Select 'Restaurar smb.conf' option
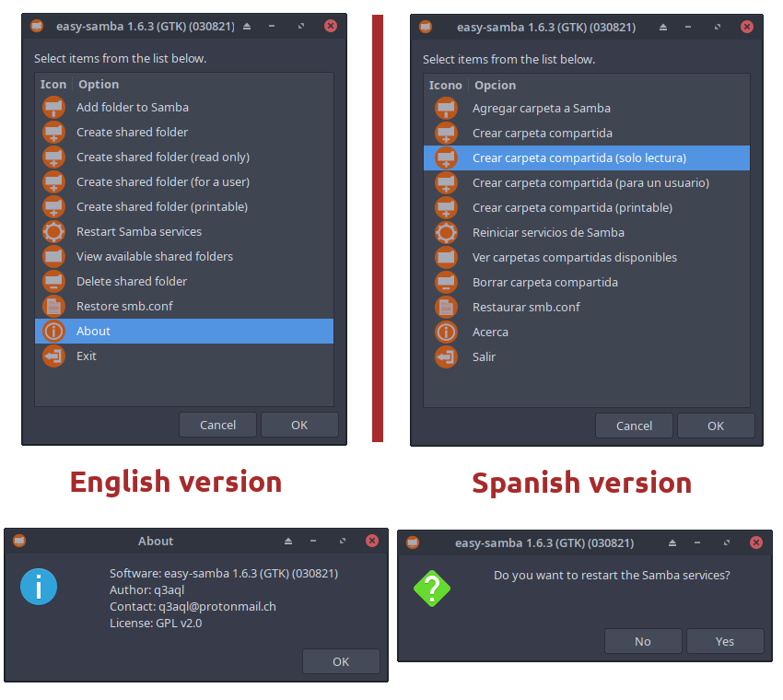 point(587,308)
